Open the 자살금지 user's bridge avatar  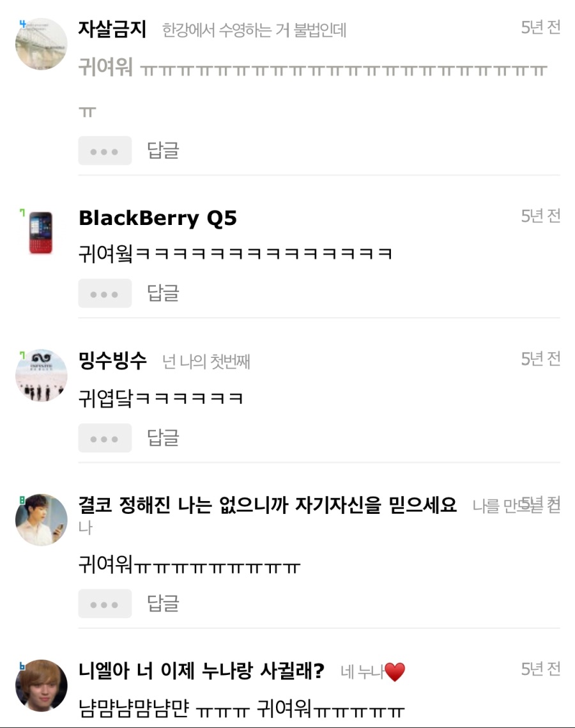pyautogui.click(x=42, y=44)
